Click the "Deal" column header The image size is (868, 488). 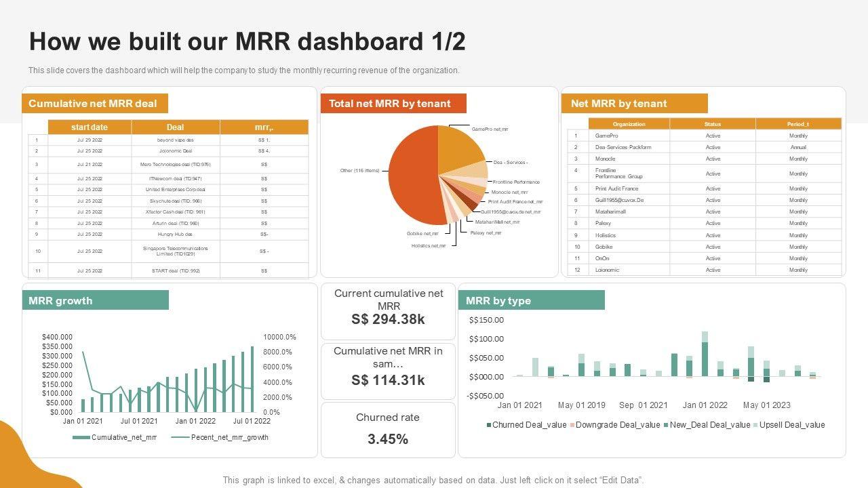pos(175,127)
